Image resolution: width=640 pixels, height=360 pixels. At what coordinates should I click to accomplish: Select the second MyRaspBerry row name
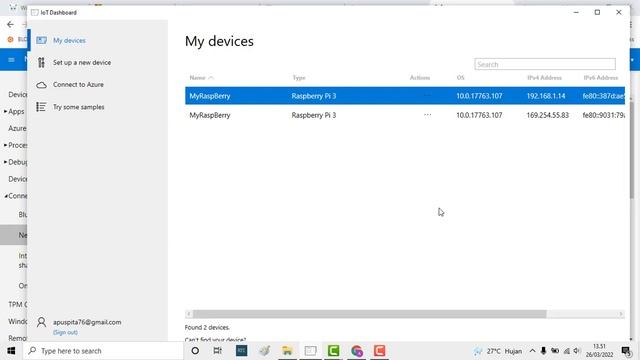(x=210, y=115)
